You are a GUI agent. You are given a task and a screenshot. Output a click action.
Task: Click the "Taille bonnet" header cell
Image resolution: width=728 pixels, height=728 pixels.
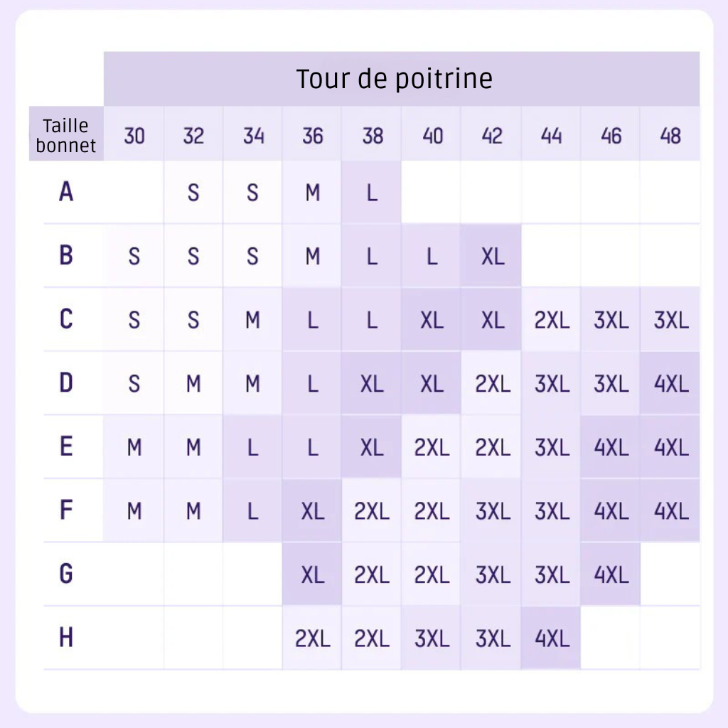66,135
